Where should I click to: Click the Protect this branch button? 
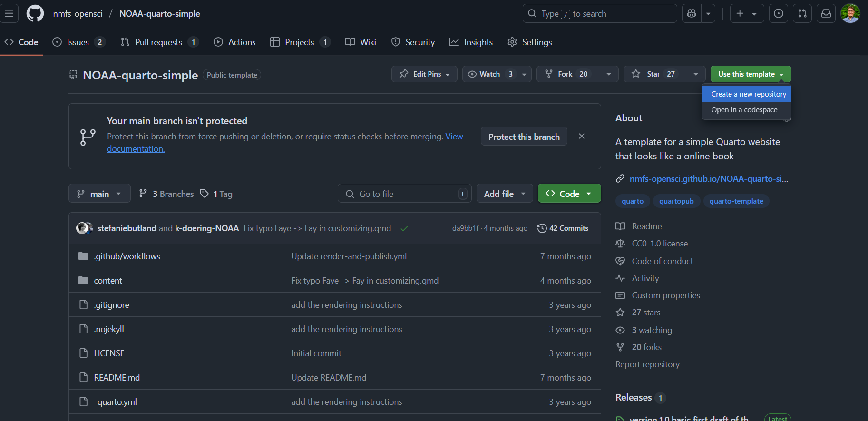(x=524, y=137)
